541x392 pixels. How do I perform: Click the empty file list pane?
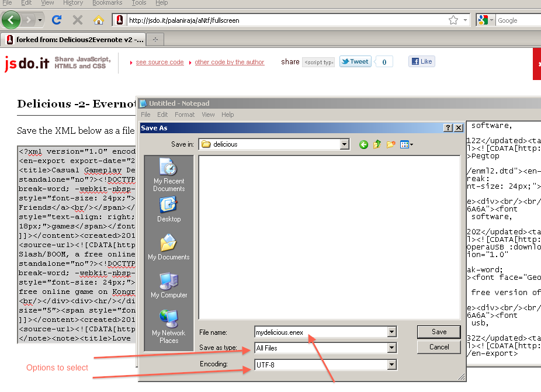[x=330, y=237]
